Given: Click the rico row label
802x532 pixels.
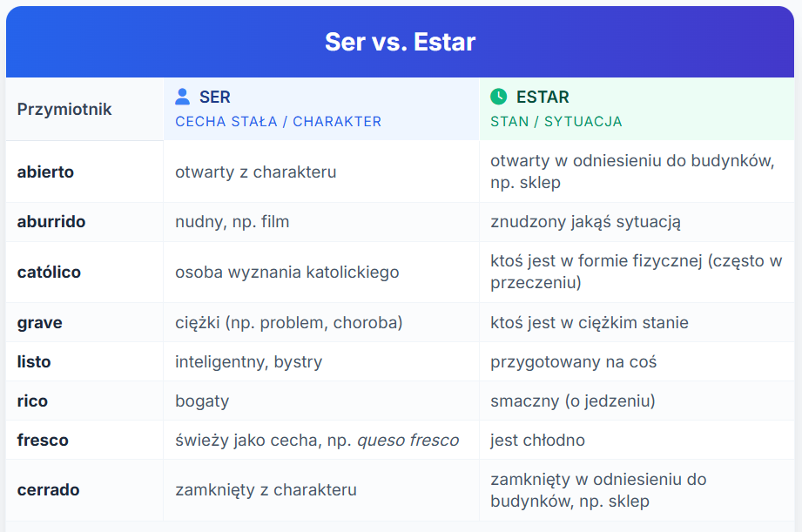Looking at the screenshot, I should click(x=32, y=401).
